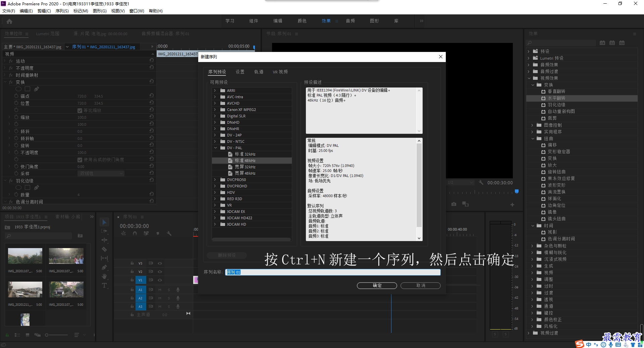Click the 水平翻转 effect preset icon

[x=543, y=98]
